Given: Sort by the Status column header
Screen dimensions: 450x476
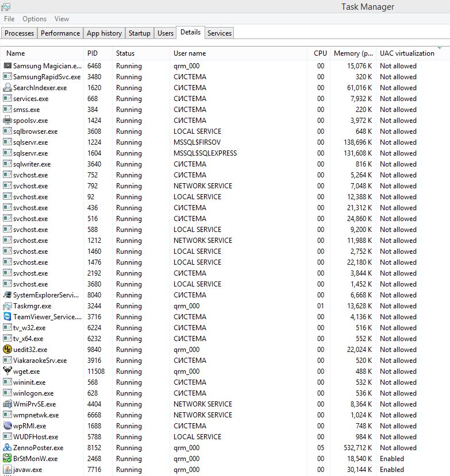Looking at the screenshot, I should tap(141, 53).
